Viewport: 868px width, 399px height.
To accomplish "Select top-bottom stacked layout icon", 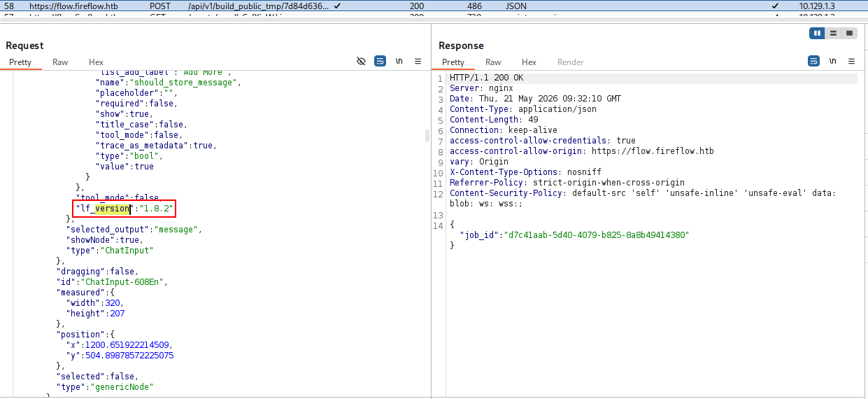I will pyautogui.click(x=833, y=33).
